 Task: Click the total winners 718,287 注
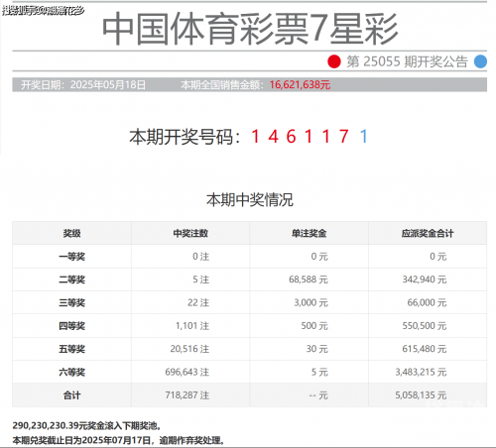pos(187,395)
